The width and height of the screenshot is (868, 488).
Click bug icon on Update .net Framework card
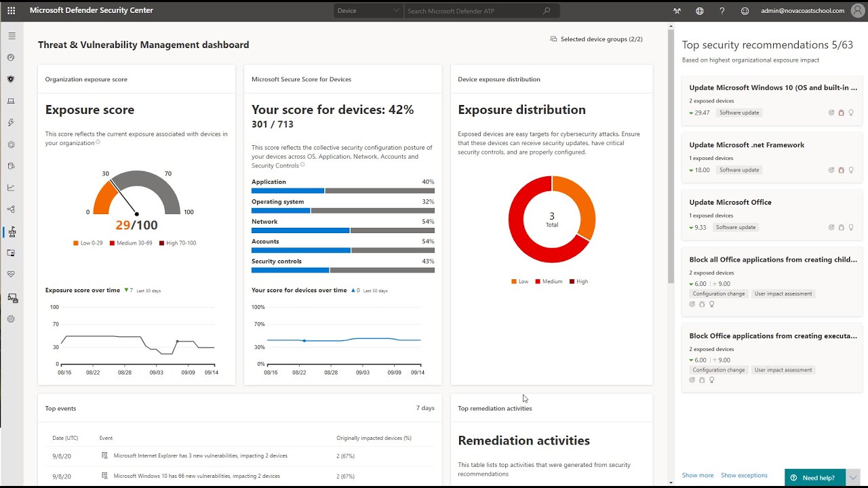841,170
